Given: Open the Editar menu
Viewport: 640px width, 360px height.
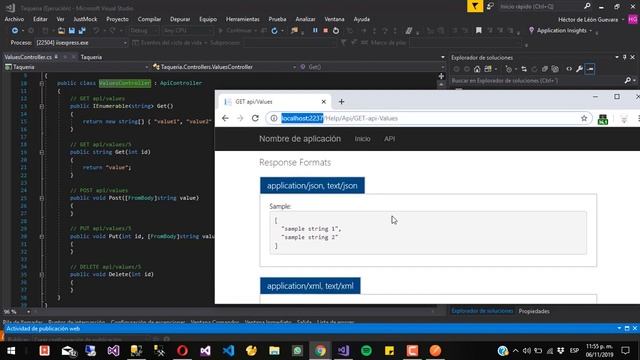Looking at the screenshot, I should [40, 19].
